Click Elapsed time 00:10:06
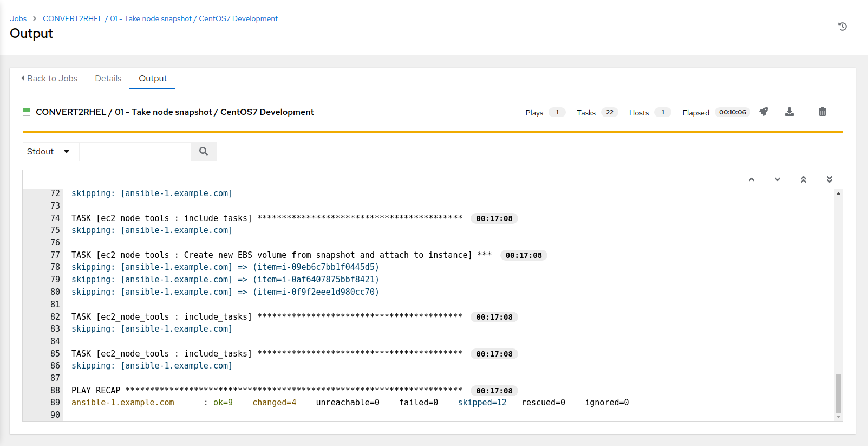Viewport: 868px width, 446px height. [733, 112]
